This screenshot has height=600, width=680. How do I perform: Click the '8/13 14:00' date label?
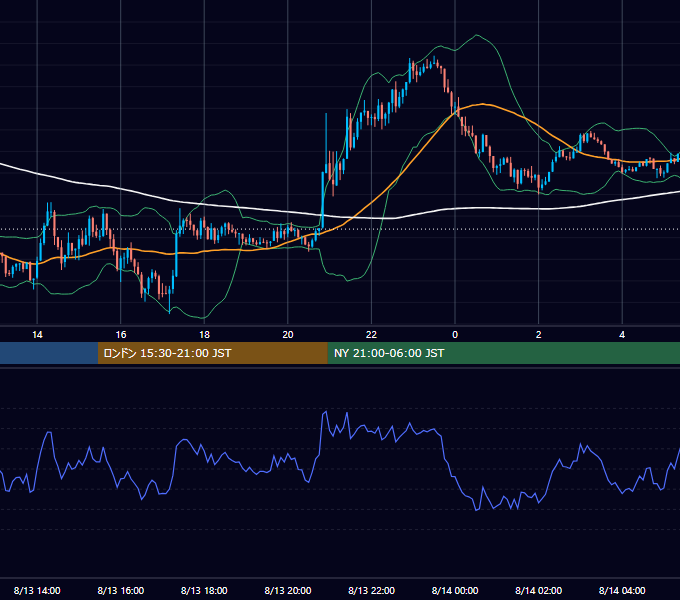(x=37, y=590)
